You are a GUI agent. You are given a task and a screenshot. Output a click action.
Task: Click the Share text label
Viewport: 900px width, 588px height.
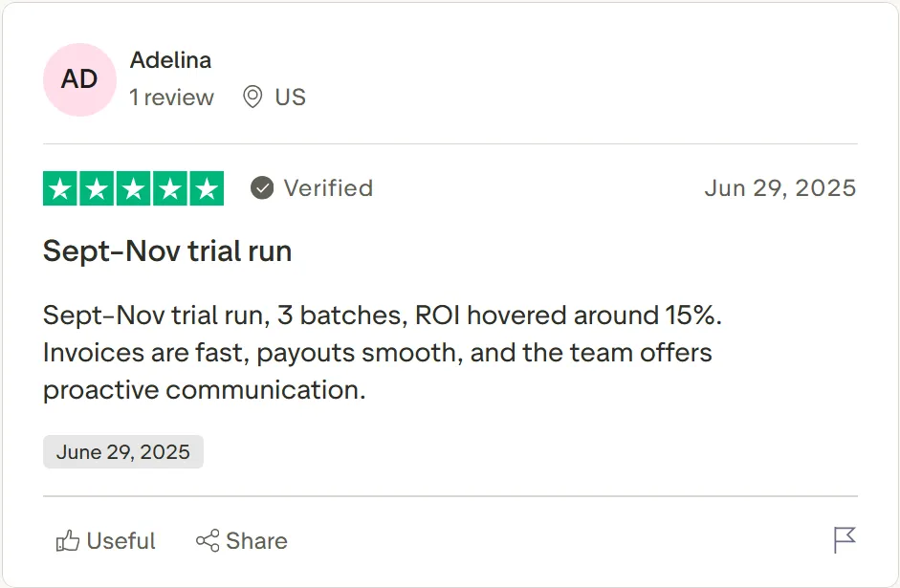coord(256,541)
